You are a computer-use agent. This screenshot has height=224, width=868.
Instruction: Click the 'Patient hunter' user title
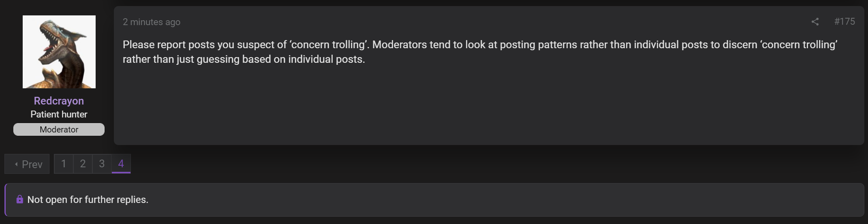point(59,114)
